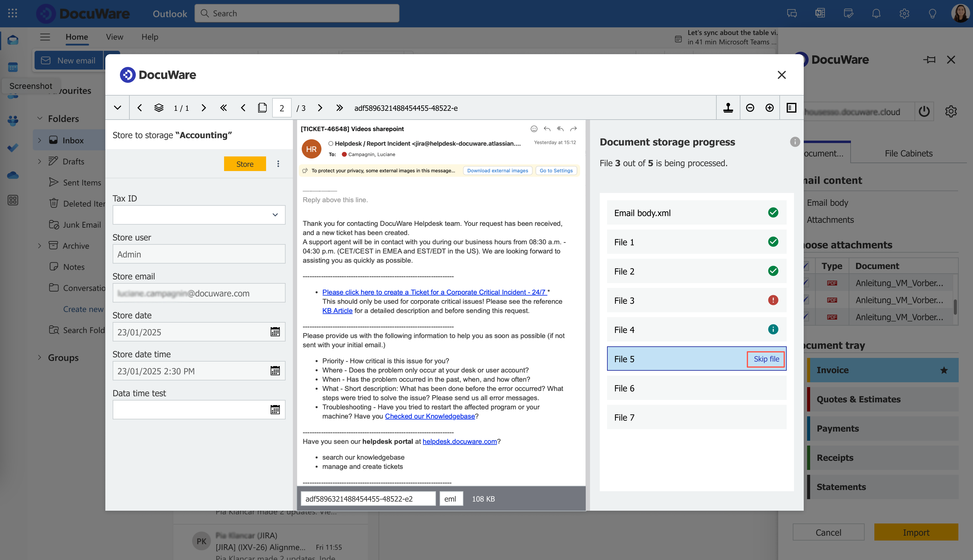Collapse the Folders section
The width and height of the screenshot is (973, 560).
point(40,118)
